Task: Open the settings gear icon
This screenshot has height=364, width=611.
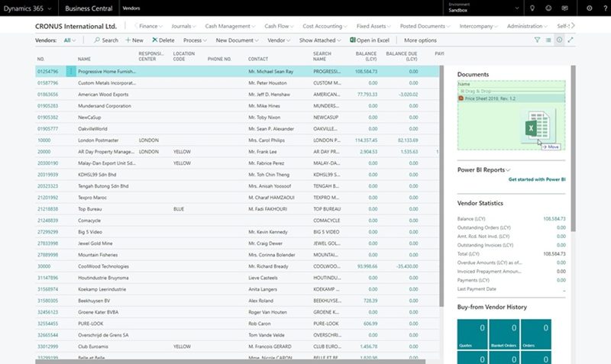Action: (x=589, y=8)
